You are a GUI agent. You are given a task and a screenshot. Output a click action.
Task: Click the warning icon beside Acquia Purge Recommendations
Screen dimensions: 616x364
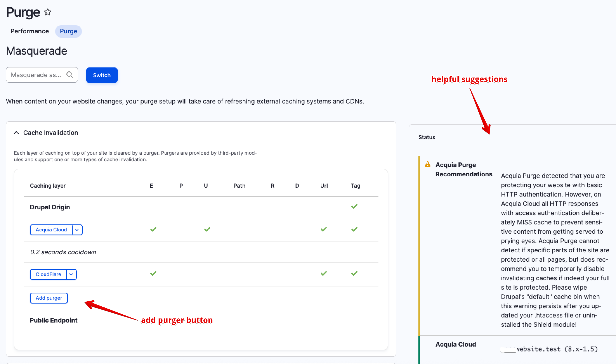428,164
